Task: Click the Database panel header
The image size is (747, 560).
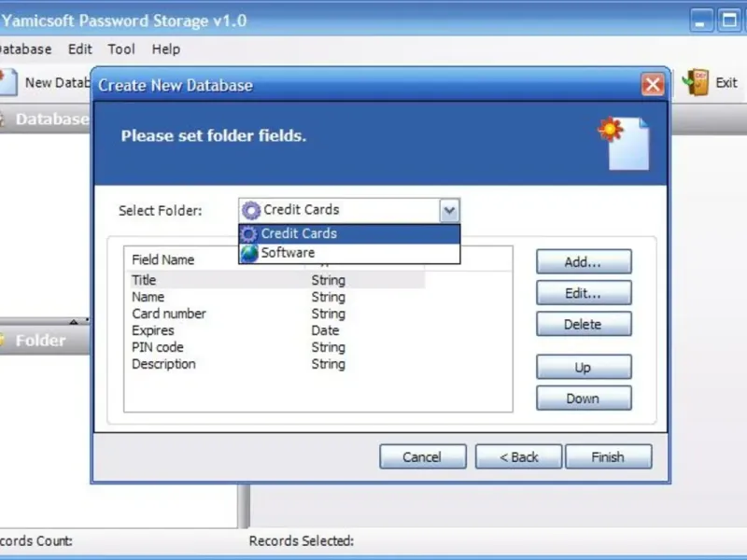Action: (44, 119)
